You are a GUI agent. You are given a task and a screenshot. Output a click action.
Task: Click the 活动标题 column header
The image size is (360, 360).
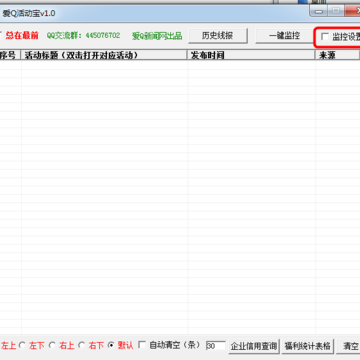pos(104,55)
